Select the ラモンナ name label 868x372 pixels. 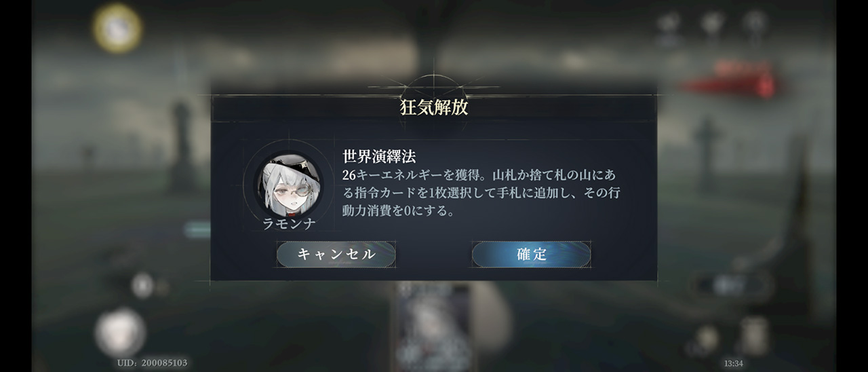coord(289,224)
